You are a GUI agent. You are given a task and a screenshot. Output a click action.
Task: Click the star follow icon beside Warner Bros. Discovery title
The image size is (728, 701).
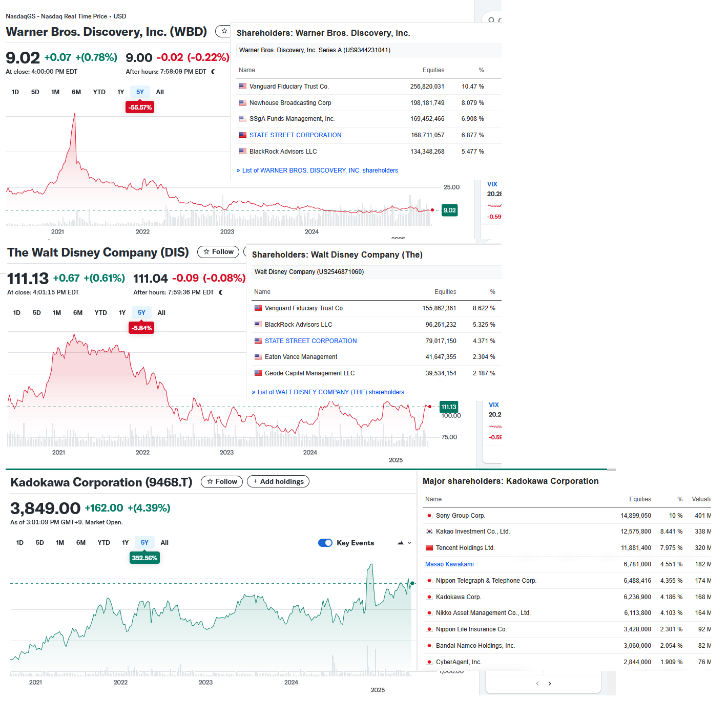[224, 31]
